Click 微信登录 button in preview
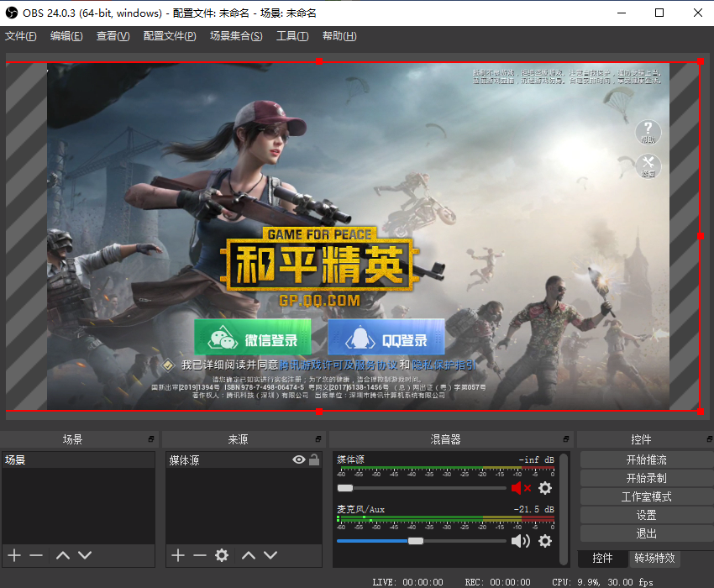Screen dimensions: 714x588 point(253,337)
